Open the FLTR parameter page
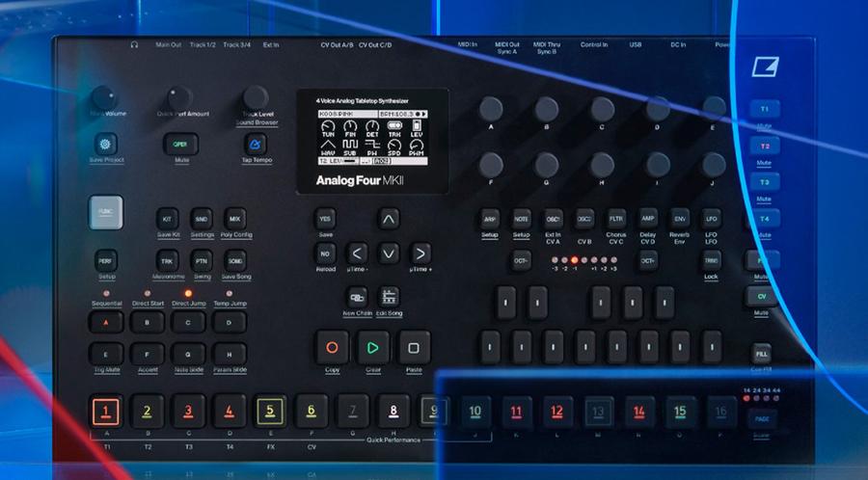868x480 pixels. pyautogui.click(x=616, y=219)
